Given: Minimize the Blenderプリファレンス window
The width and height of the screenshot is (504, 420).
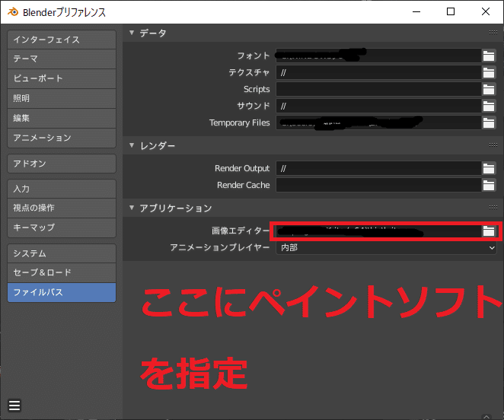Looking at the screenshot, I should coord(416,12).
